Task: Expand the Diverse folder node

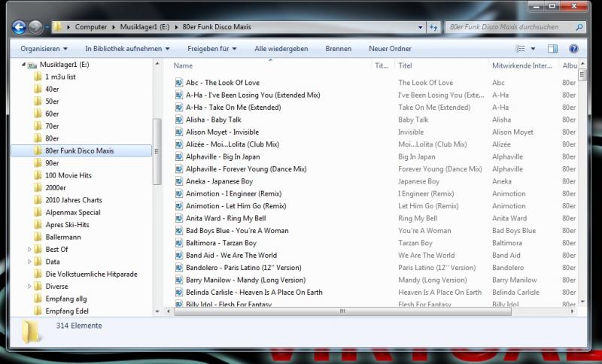Action: (x=29, y=286)
